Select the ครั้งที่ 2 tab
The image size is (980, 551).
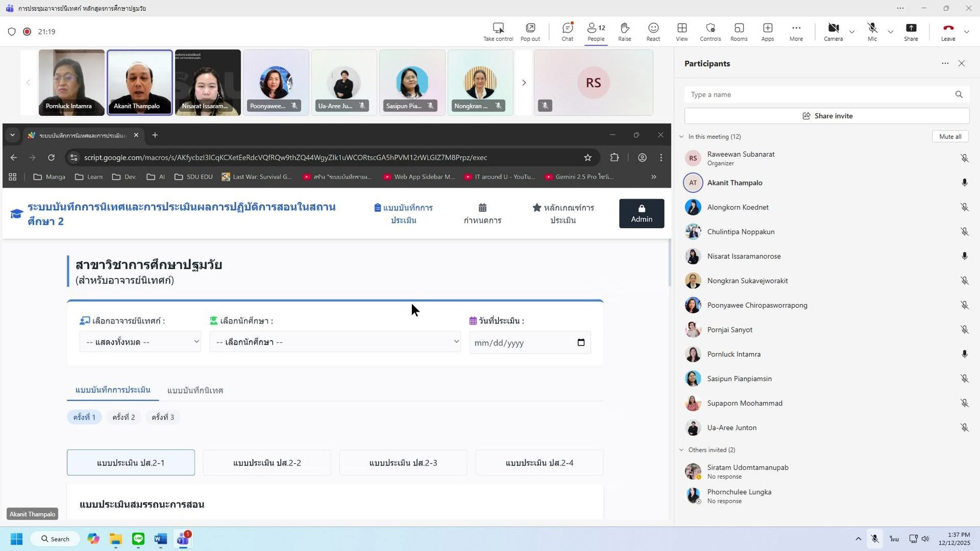(124, 417)
